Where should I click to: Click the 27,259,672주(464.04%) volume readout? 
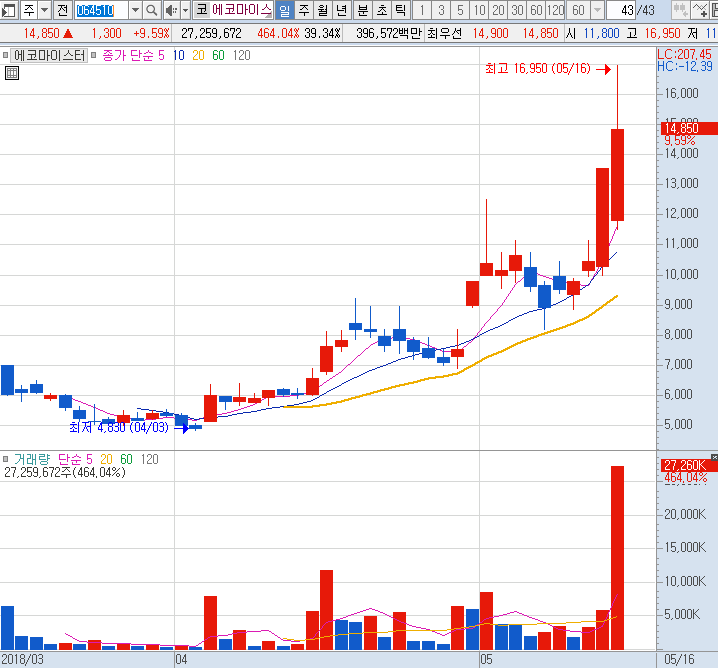(65, 472)
